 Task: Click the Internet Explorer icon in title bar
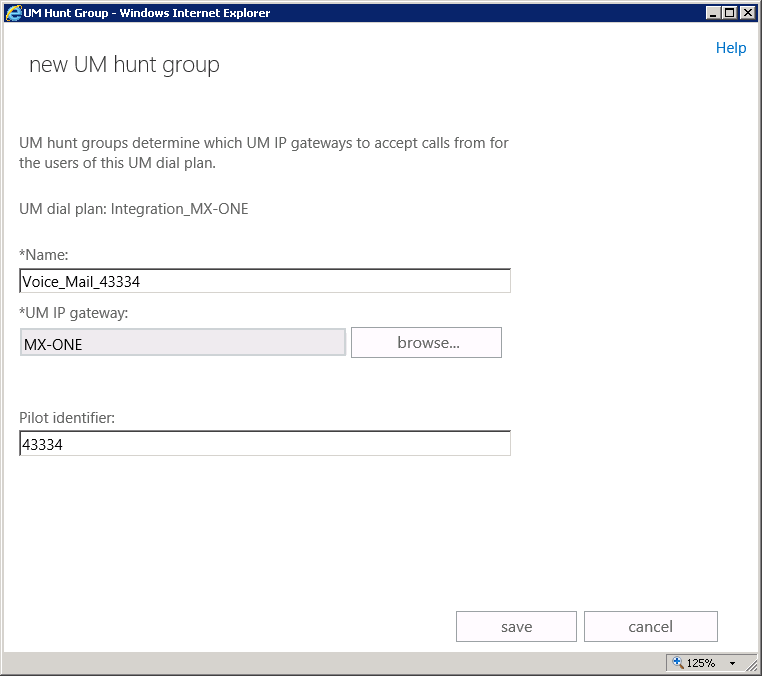(x=13, y=13)
